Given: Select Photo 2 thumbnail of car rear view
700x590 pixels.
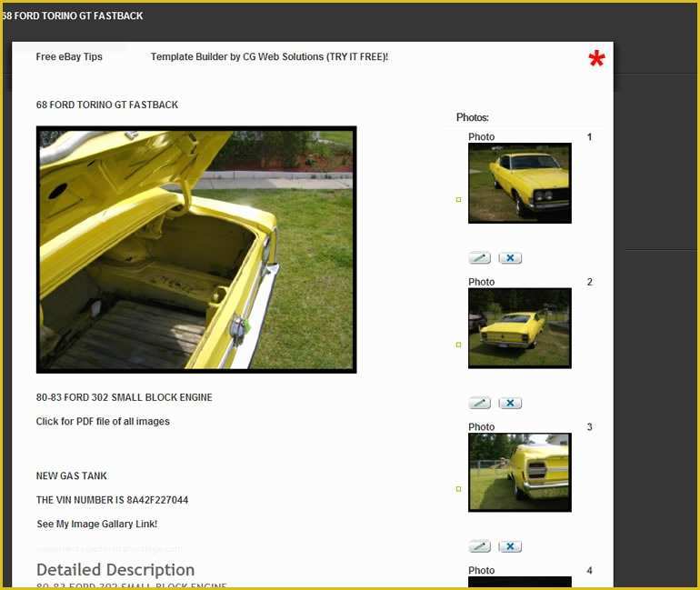Looking at the screenshot, I should [x=520, y=328].
